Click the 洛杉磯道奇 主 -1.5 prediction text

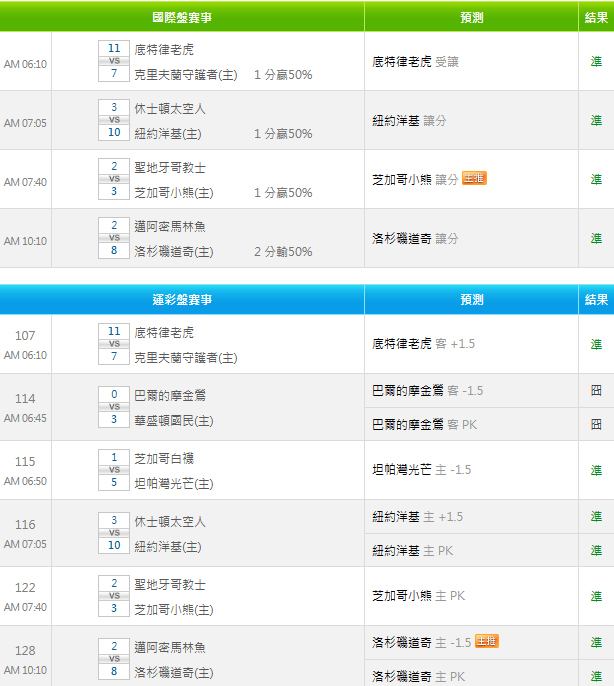click(422, 643)
